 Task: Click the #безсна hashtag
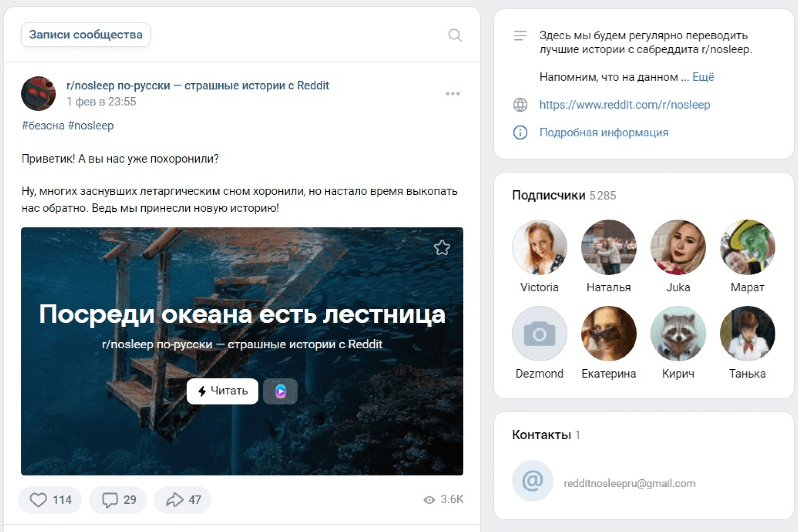(x=43, y=125)
